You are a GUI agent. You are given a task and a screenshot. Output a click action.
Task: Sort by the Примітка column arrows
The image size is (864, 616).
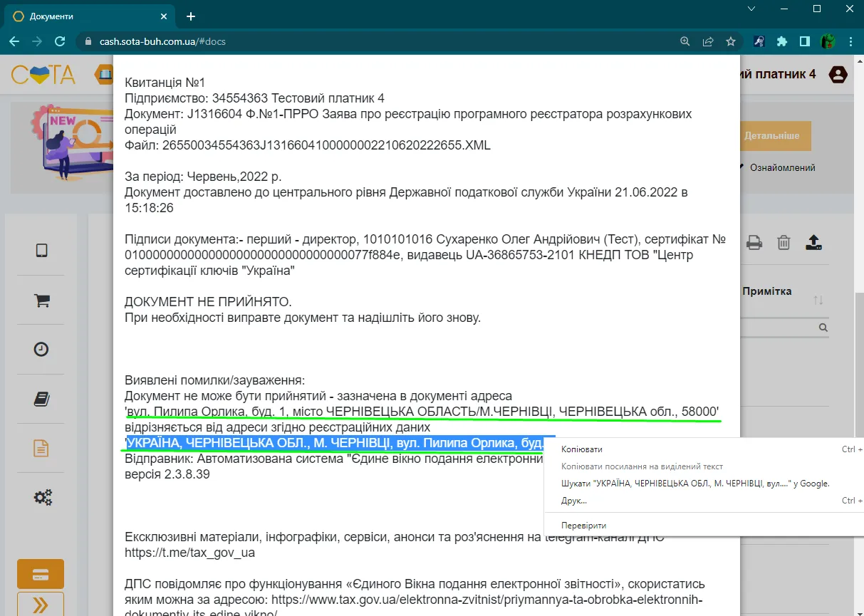(818, 301)
